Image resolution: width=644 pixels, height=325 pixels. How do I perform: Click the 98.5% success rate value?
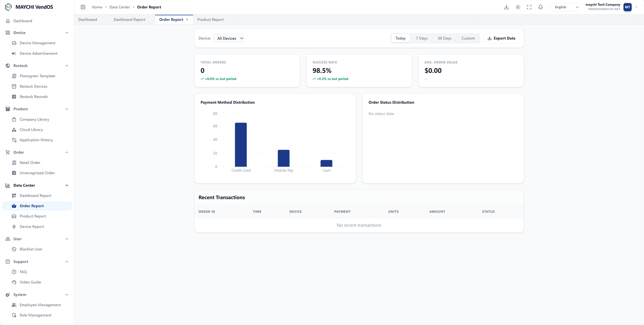pos(322,70)
